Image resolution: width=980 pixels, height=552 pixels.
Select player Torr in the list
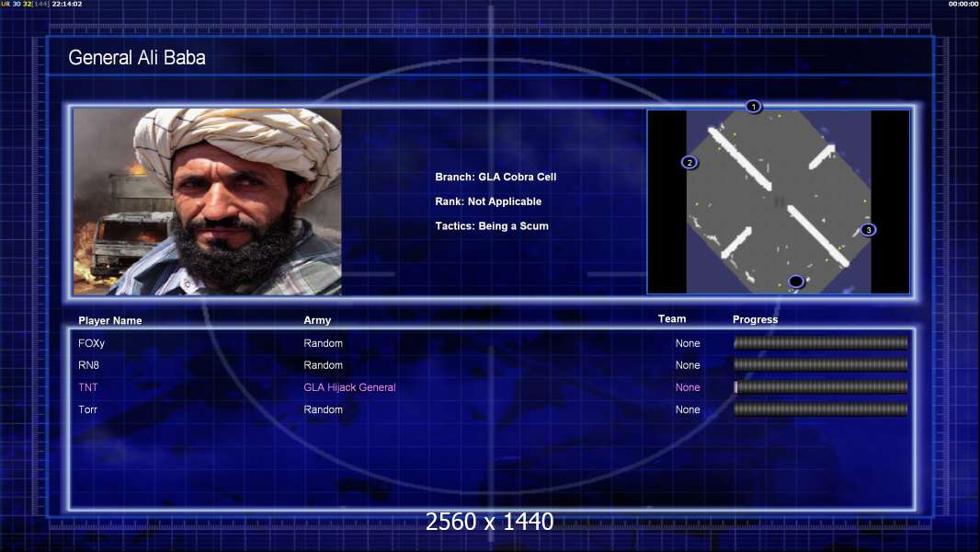(88, 409)
